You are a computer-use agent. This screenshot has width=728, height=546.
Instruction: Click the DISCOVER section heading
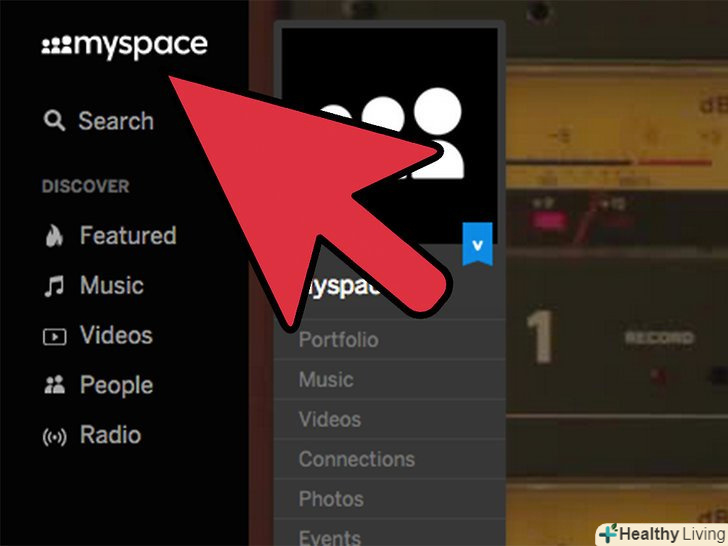pos(86,186)
